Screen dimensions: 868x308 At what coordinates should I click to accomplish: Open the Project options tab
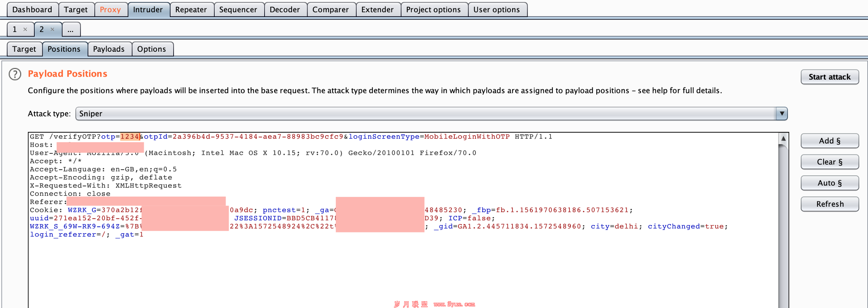(433, 9)
